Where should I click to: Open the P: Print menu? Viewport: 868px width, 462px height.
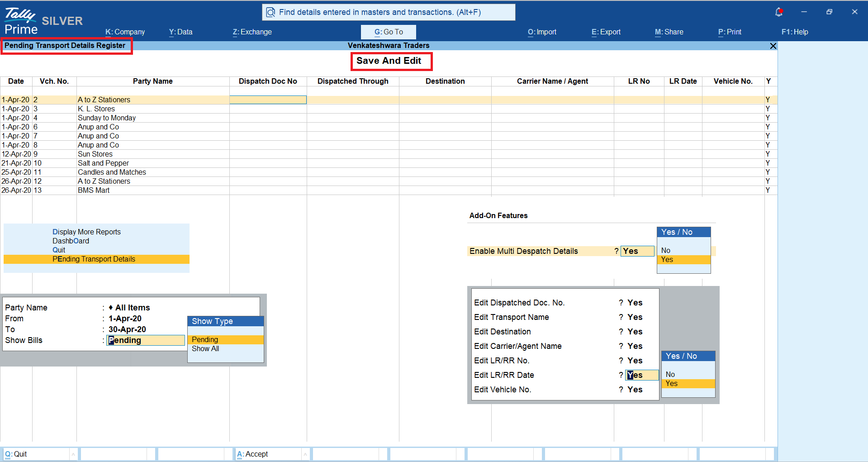point(730,32)
